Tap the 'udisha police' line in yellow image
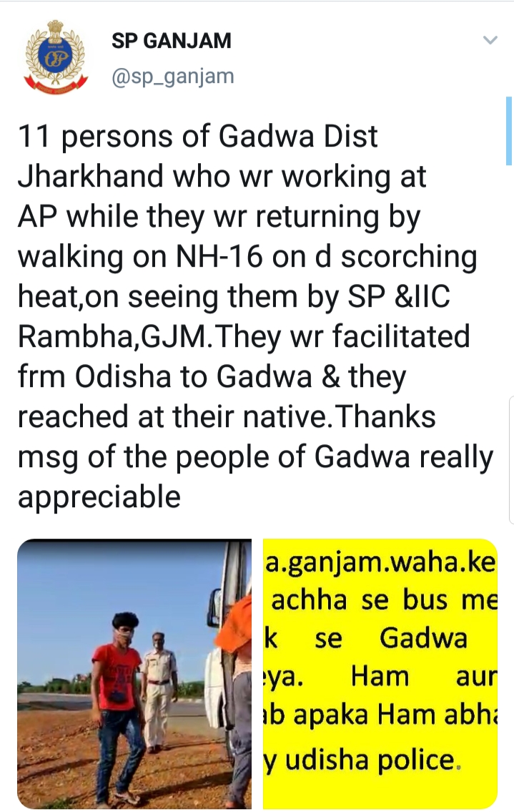The width and height of the screenshot is (514, 812). coord(362,759)
